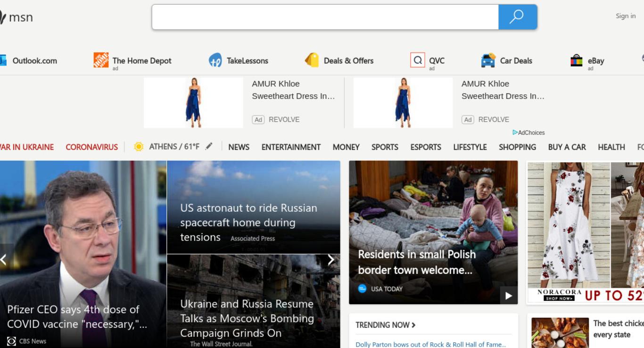The width and height of the screenshot is (644, 348).
Task: Open The Home Depot text link
Action: click(142, 60)
